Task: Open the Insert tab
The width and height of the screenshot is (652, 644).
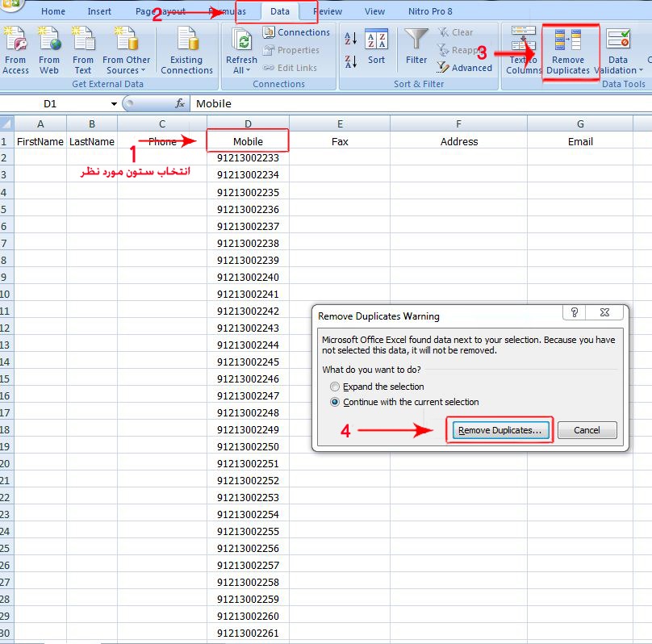Action: pos(99,11)
